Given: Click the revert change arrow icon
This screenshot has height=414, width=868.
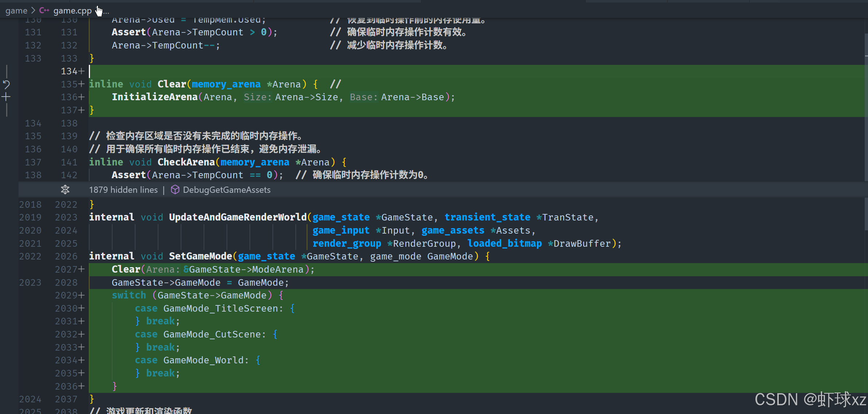Looking at the screenshot, I should coord(6,85).
